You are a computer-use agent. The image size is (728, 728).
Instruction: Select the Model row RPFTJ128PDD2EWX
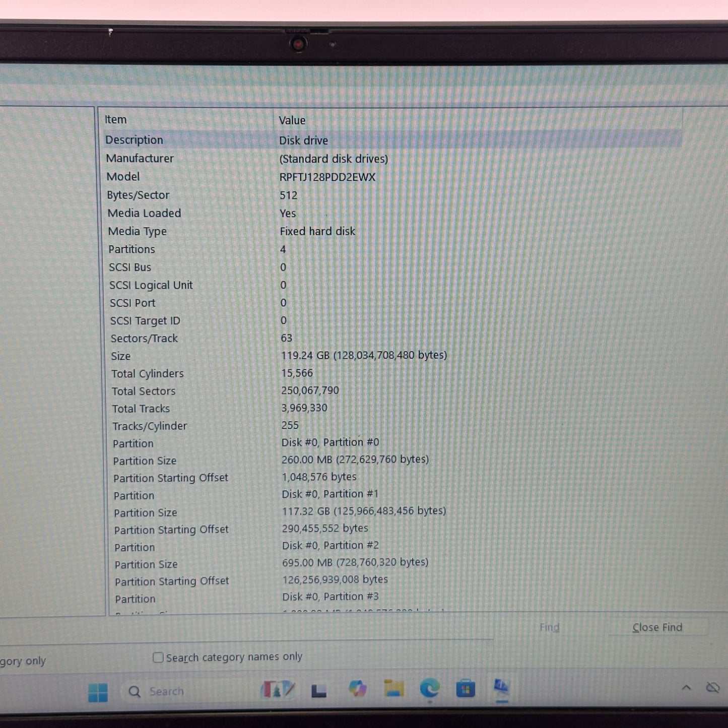tap(327, 177)
